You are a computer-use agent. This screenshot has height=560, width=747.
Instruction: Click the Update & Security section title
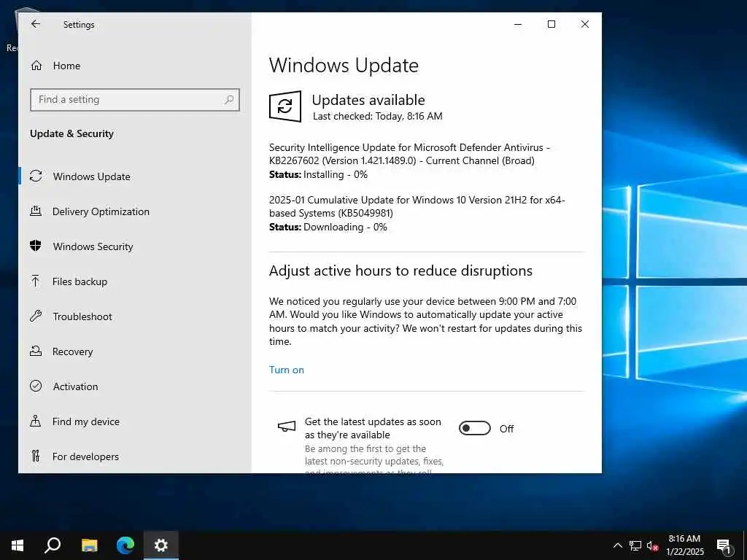(72, 133)
